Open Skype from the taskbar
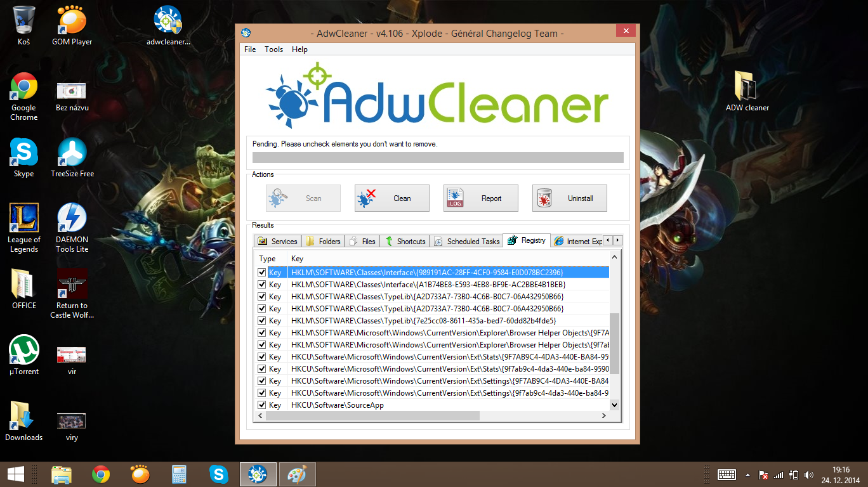This screenshot has height=487, width=868. (219, 474)
